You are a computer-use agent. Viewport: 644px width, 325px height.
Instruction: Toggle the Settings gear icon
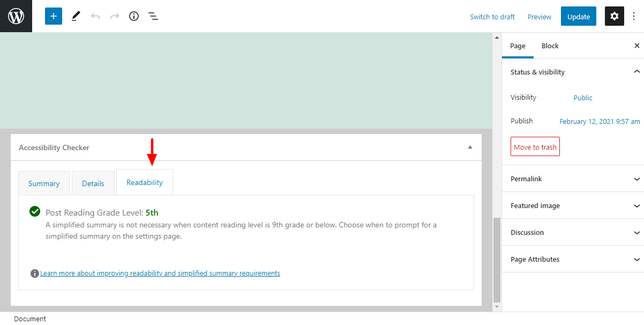tap(615, 16)
